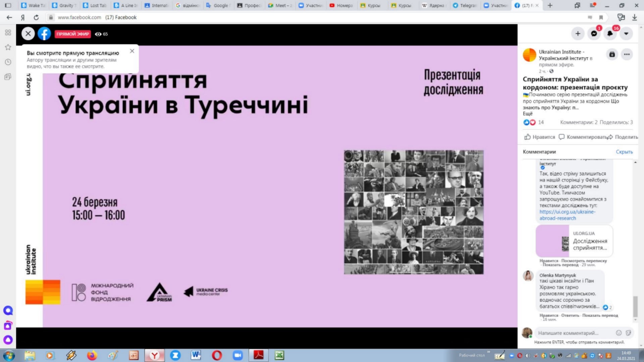This screenshot has width=644, height=362.
Task: Close the live video viewer
Action: (x=28, y=34)
